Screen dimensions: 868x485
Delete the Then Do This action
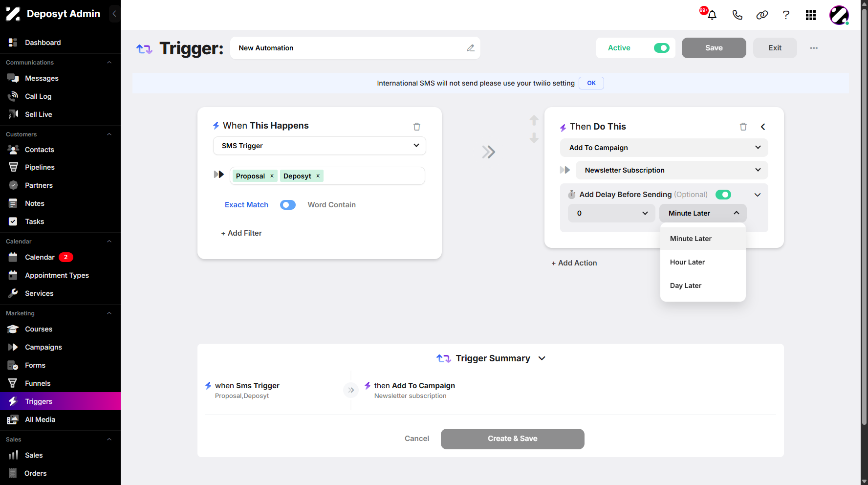click(x=743, y=127)
